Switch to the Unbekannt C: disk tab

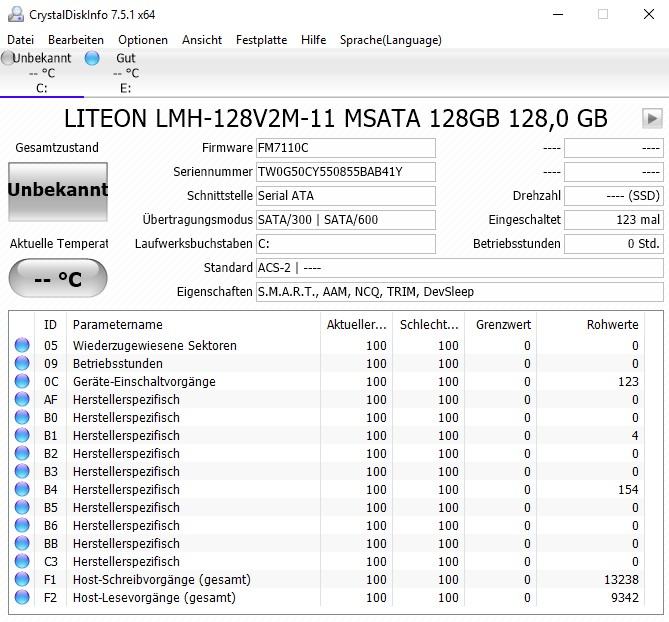point(41,73)
